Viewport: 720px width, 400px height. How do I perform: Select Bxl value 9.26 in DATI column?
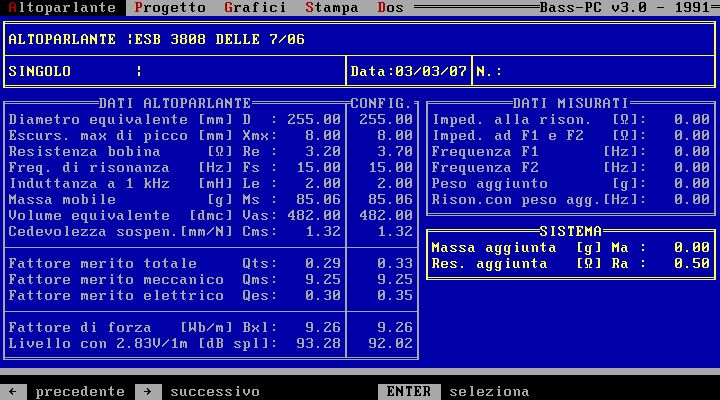tap(323, 327)
